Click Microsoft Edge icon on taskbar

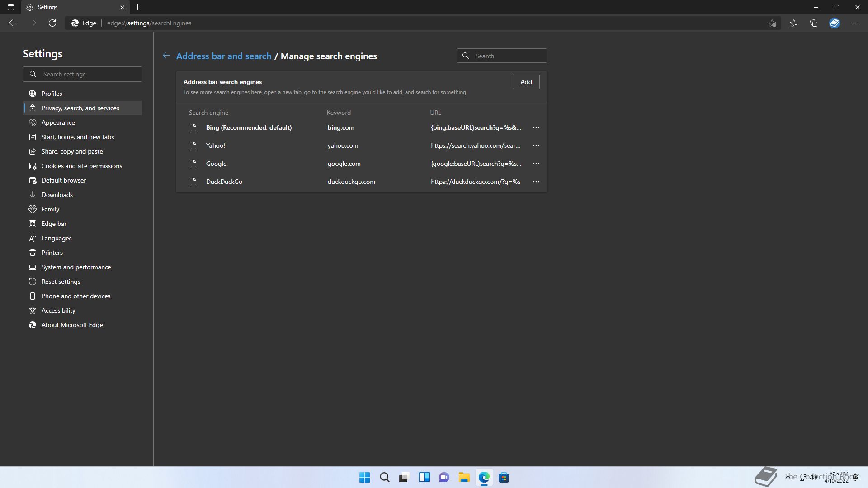coord(484,477)
